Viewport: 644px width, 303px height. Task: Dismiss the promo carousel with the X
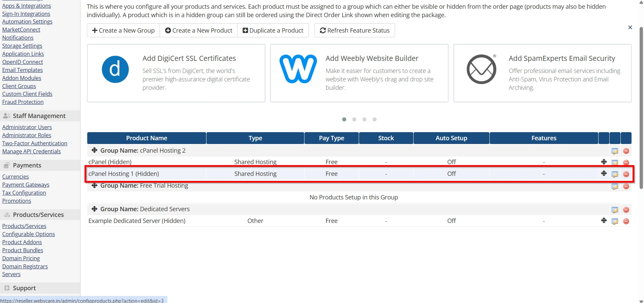click(630, 27)
